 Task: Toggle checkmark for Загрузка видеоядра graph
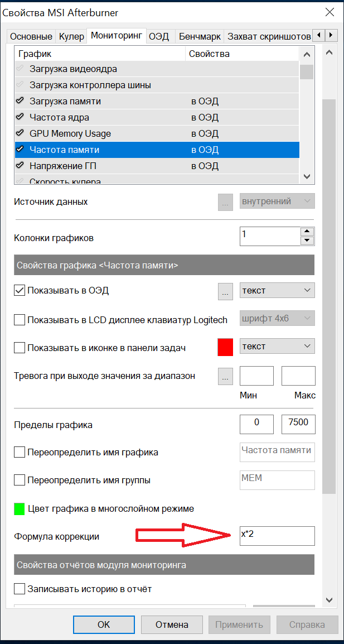(x=20, y=69)
